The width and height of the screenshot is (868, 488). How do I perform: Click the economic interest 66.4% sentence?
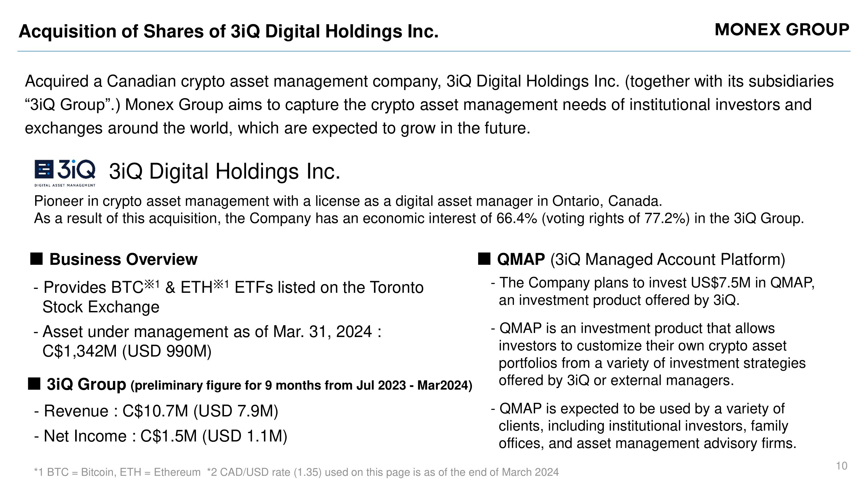coord(419,218)
